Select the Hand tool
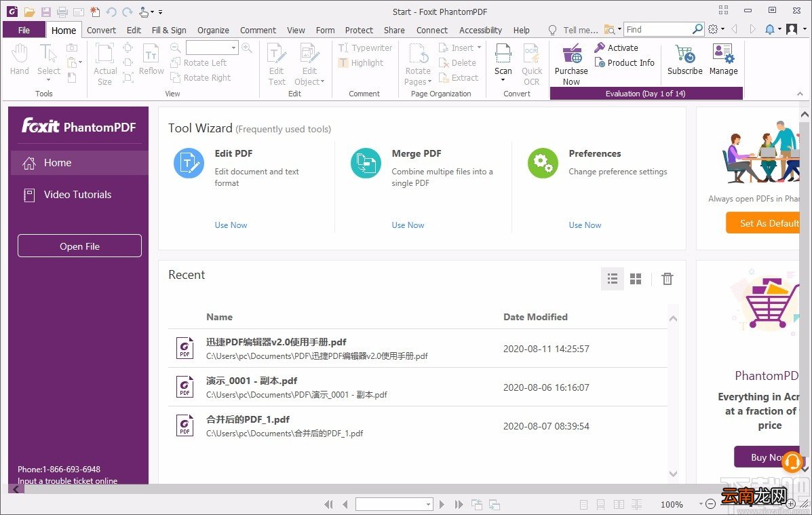This screenshot has height=515, width=812. pos(20,60)
